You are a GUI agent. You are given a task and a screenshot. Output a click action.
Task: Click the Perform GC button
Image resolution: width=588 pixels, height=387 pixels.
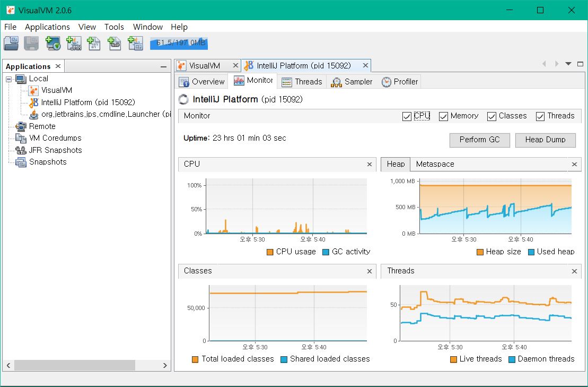[x=480, y=140]
